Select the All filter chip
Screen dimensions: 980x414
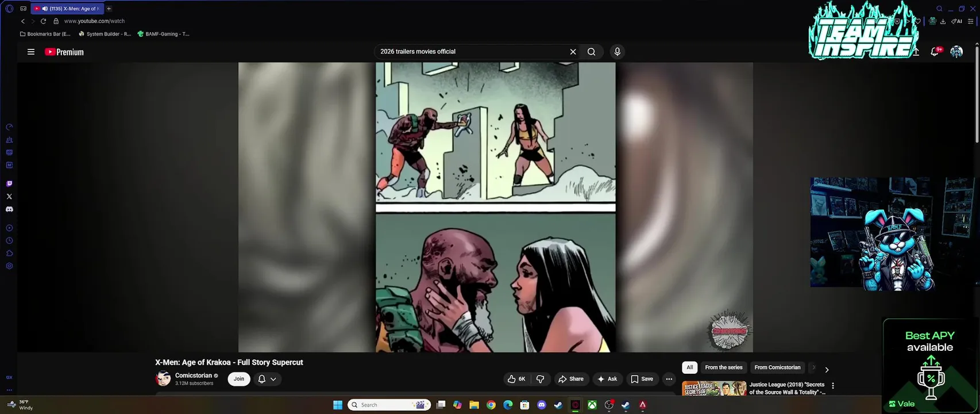[690, 367]
